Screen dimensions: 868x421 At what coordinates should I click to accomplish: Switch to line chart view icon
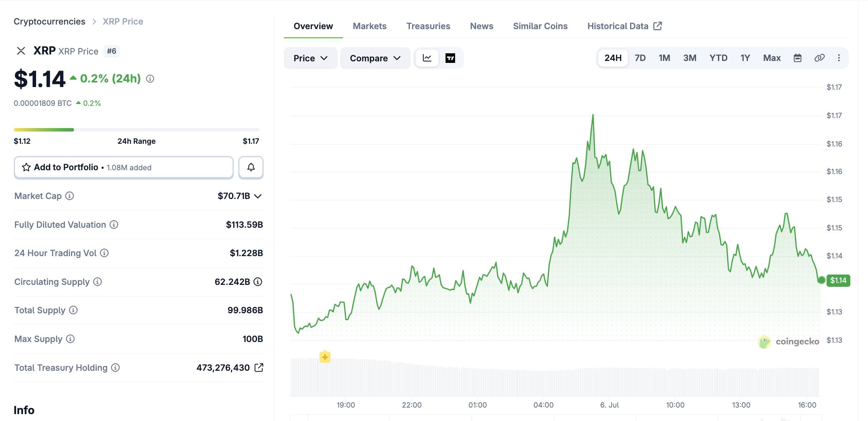(x=427, y=58)
